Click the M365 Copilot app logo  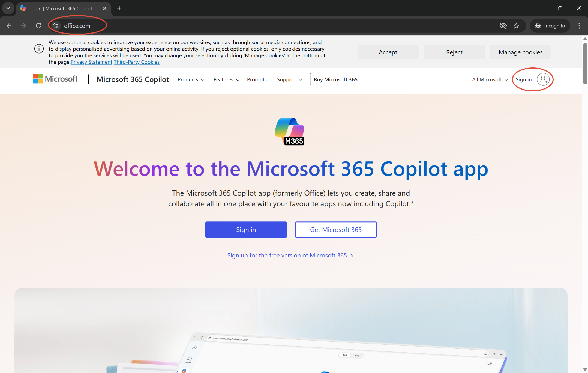click(x=289, y=131)
